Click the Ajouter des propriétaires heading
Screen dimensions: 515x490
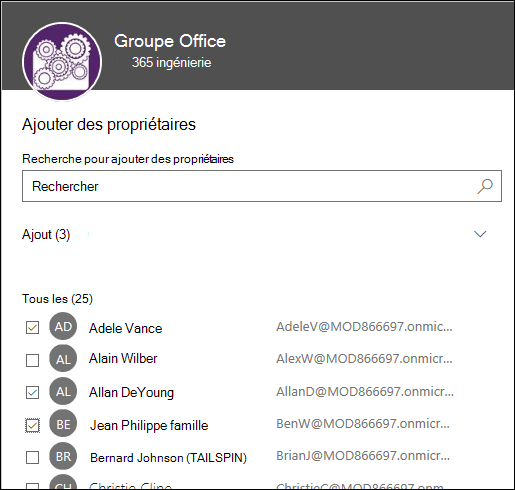pos(109,125)
